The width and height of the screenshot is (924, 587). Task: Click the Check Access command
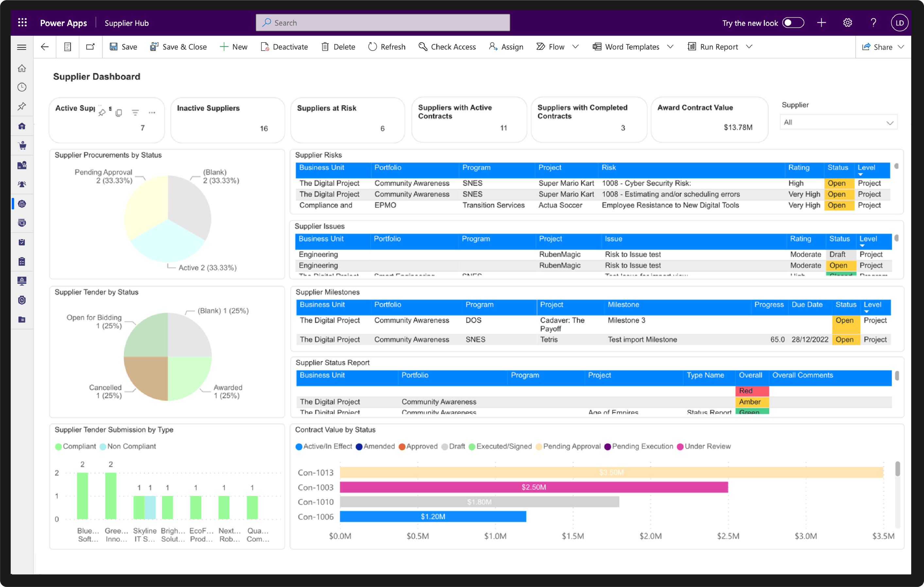click(447, 47)
